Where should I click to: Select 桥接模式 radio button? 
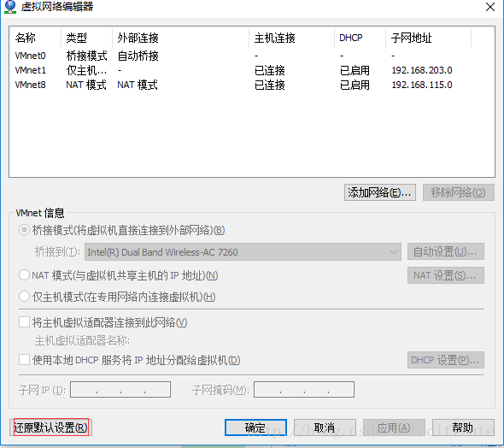pos(24,230)
